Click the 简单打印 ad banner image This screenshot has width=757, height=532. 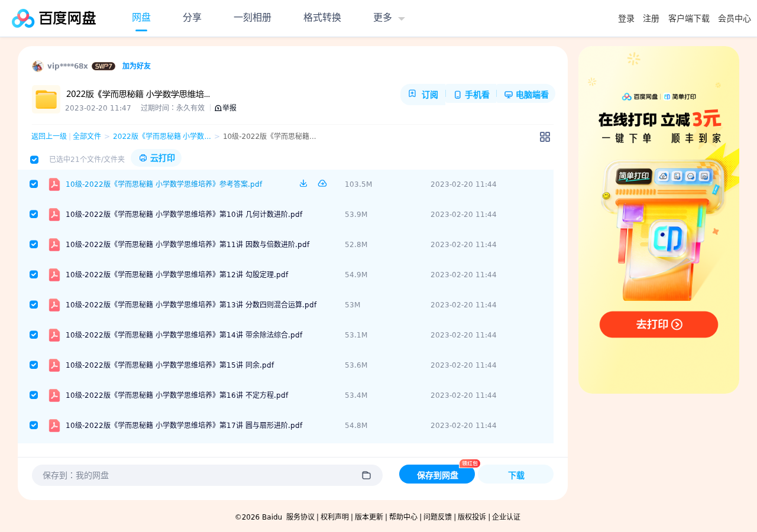click(x=659, y=220)
